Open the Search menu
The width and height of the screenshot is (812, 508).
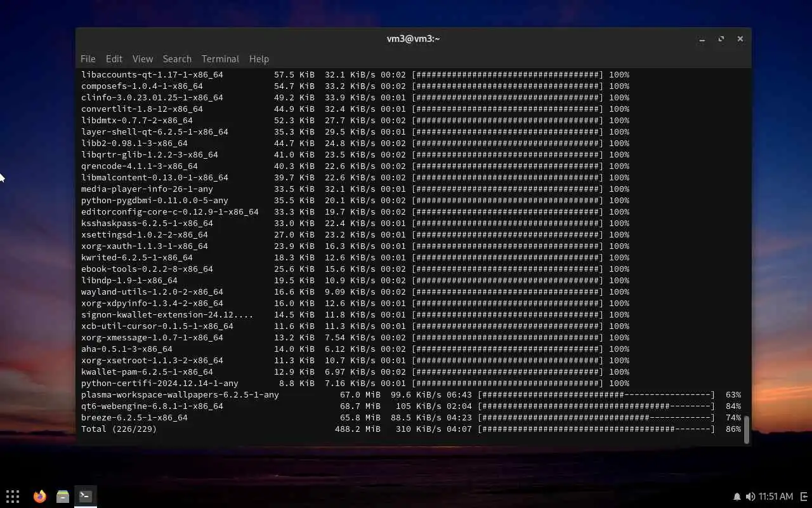[177, 58]
